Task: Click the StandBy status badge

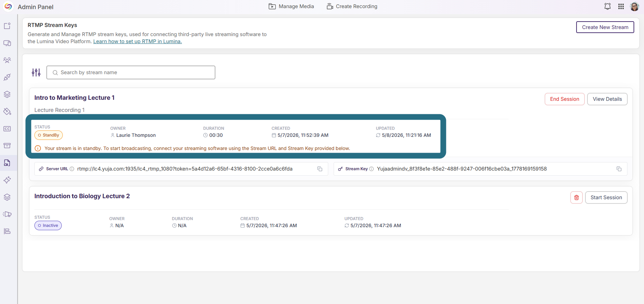Action: tap(49, 135)
